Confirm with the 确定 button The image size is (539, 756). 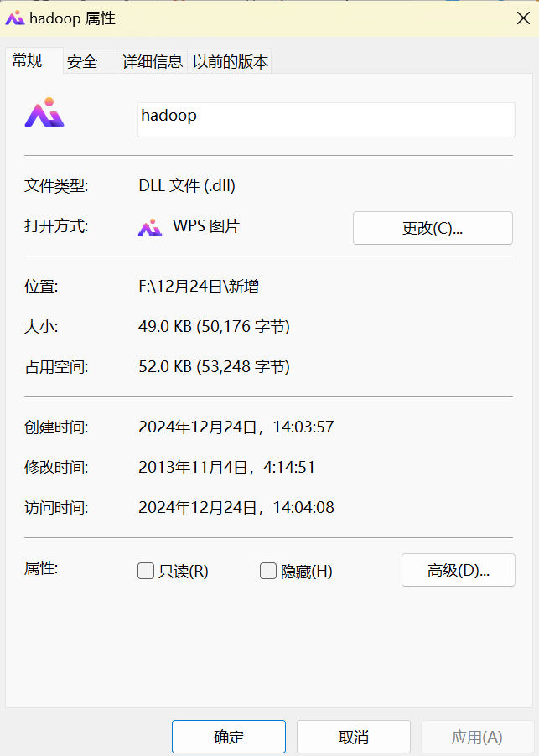(x=229, y=737)
